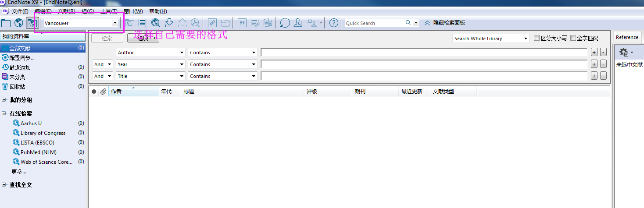This screenshot has height=208, width=644.
Task: Open Online Search toolbar icon
Action: [x=156, y=23]
